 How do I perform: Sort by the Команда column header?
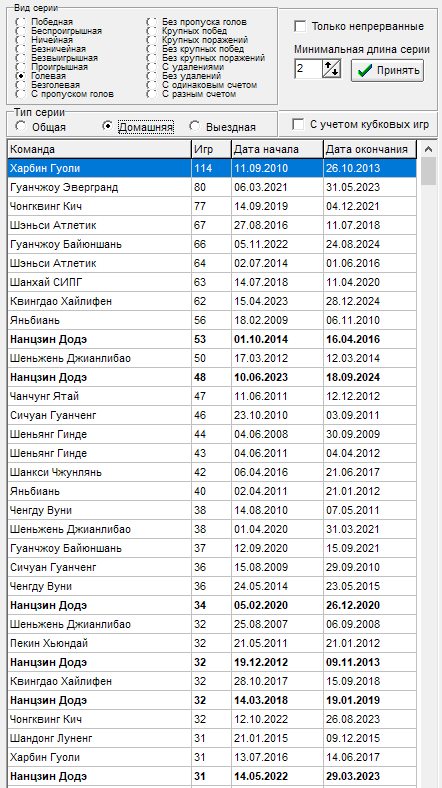click(x=99, y=149)
